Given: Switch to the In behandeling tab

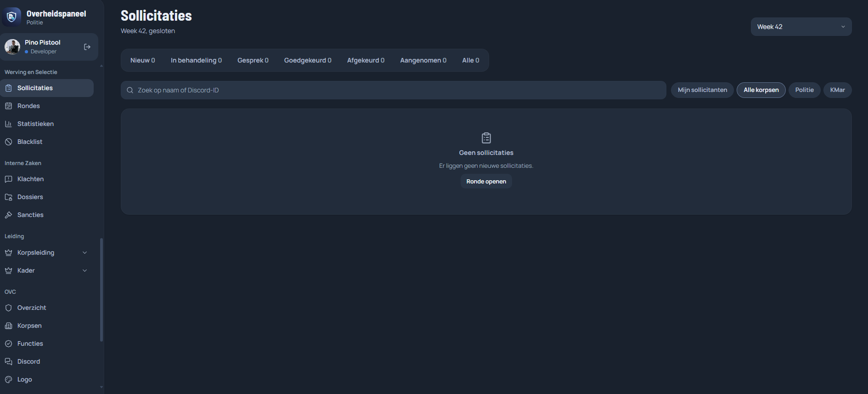Looking at the screenshot, I should (x=196, y=60).
